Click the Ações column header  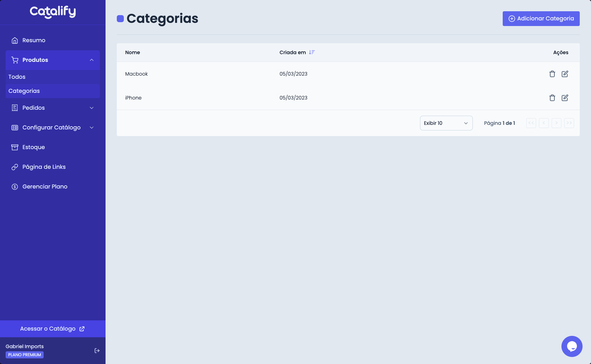(x=561, y=52)
